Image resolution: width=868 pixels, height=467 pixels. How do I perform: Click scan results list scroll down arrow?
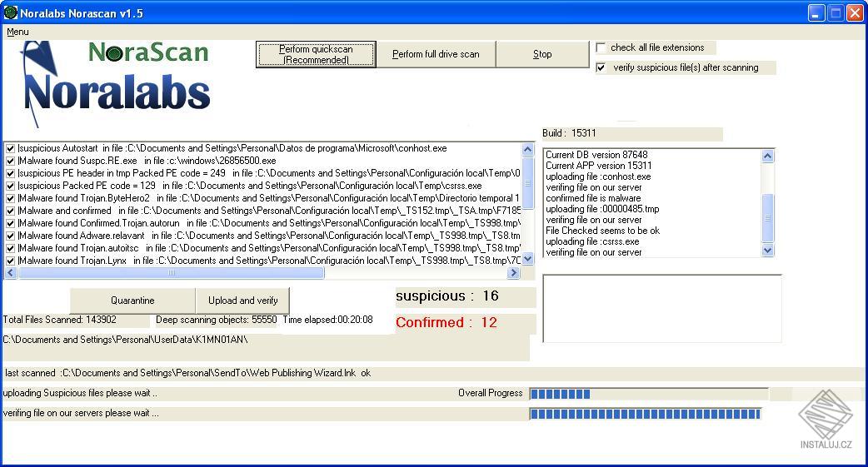527,258
